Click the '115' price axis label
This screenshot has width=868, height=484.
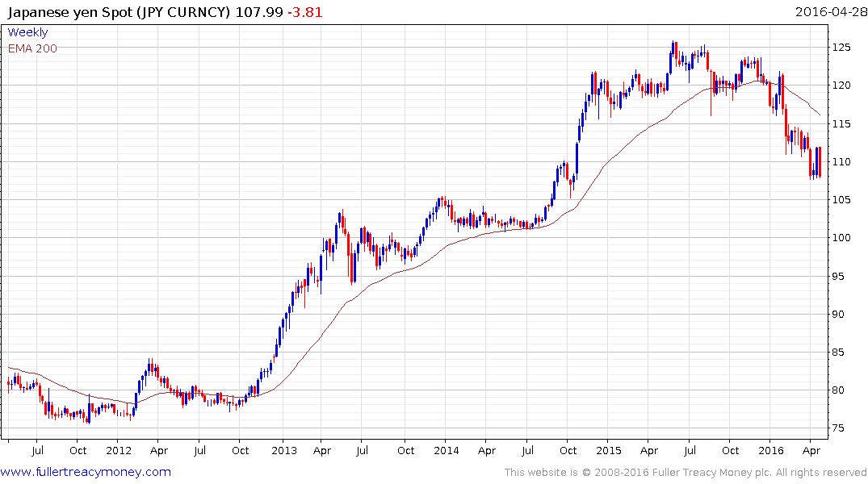click(x=841, y=123)
